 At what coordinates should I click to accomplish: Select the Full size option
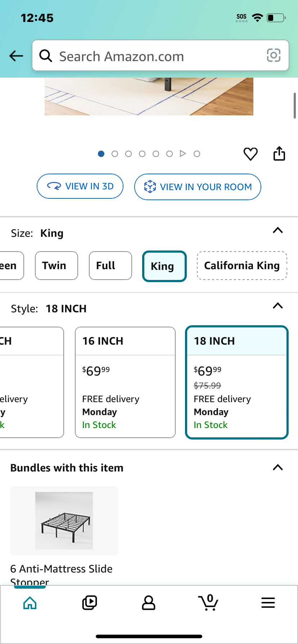coord(110,266)
